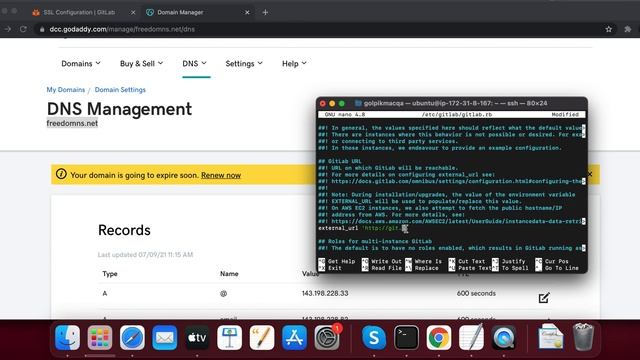This screenshot has height=360, width=640.
Task: Click the freedomns.net domain name
Action: click(x=72, y=123)
